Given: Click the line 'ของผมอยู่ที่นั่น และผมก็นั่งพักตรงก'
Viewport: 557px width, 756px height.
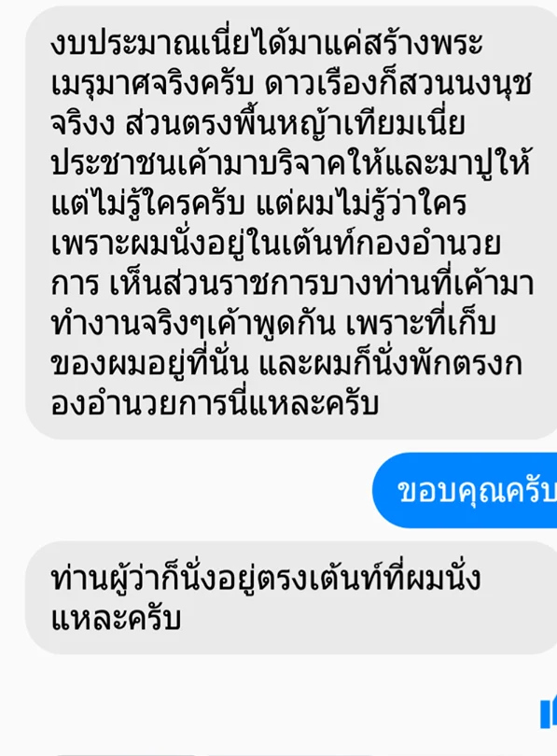Looking at the screenshot, I should 286,365.
